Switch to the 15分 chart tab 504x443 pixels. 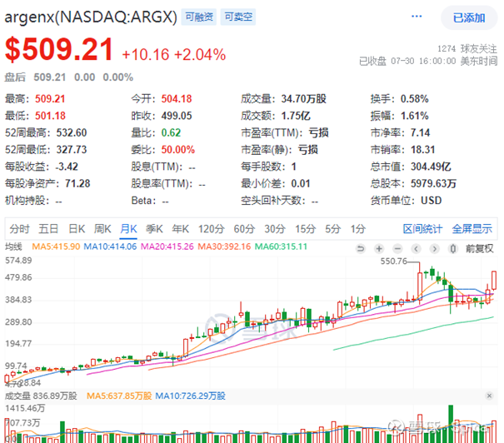(x=306, y=229)
